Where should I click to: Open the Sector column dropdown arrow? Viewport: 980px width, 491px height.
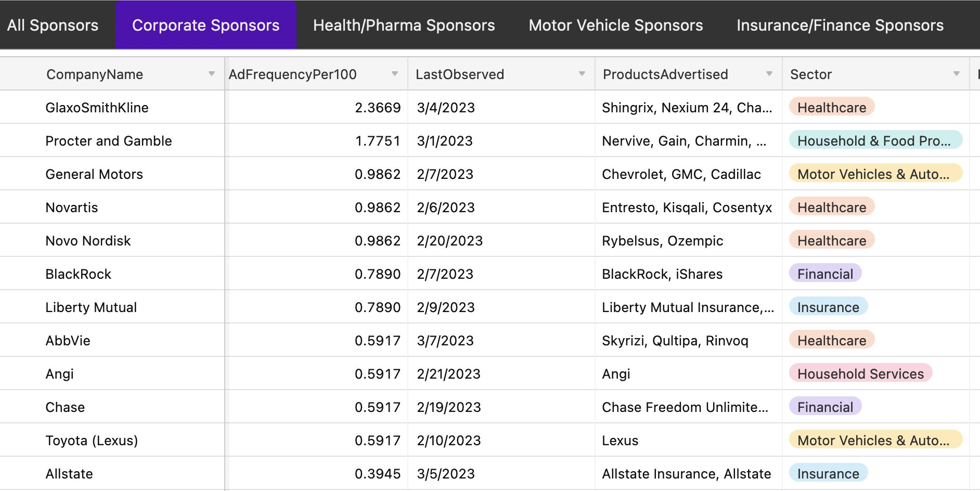point(957,74)
